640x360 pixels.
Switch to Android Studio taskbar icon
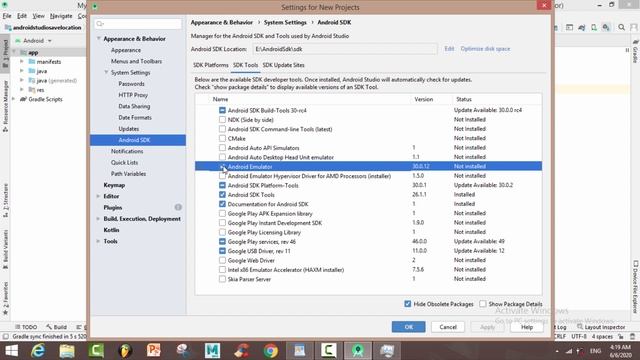point(358,351)
